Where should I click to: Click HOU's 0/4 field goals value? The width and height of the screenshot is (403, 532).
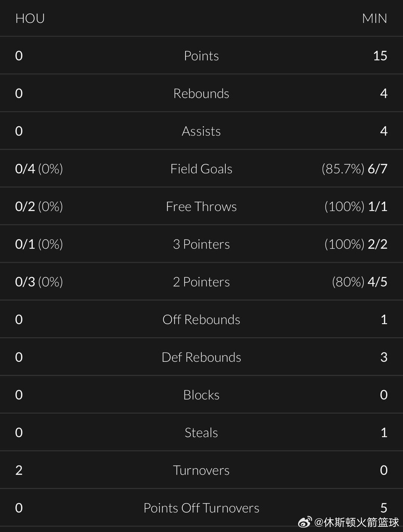coord(25,169)
